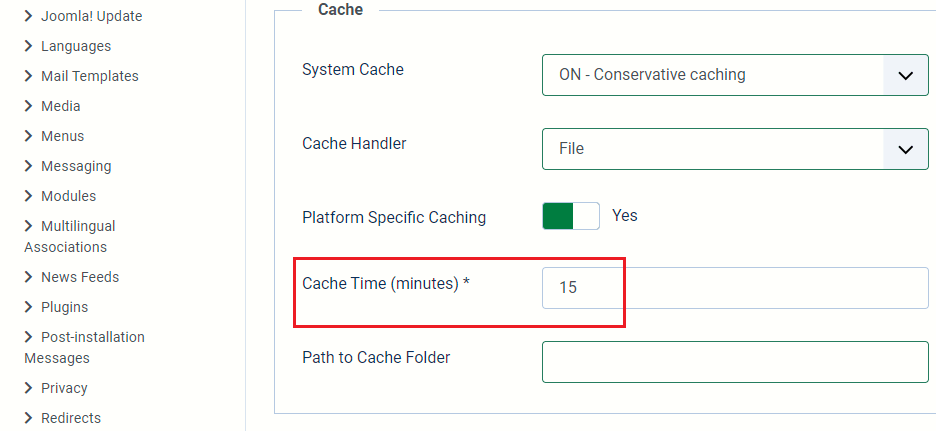Click arrow icon next to Mail Templates

click(29, 76)
